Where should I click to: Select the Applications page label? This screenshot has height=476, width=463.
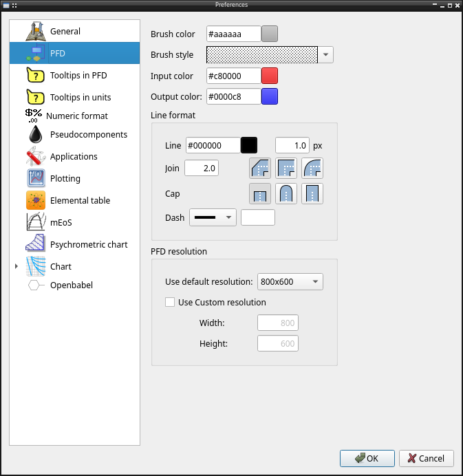(74, 156)
